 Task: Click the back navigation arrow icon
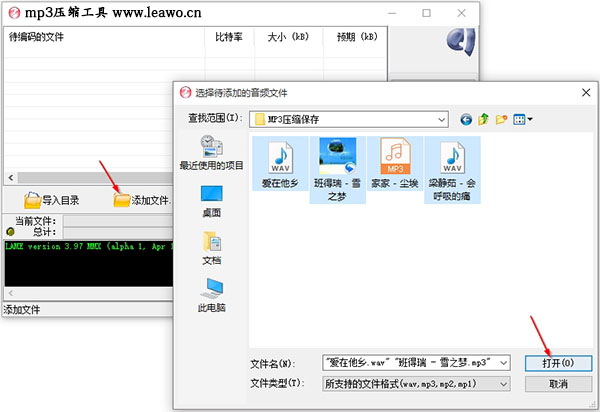tap(466, 120)
